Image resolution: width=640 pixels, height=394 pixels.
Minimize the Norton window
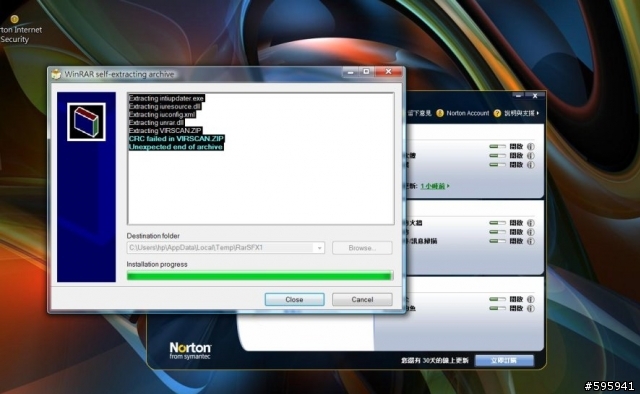click(518, 96)
